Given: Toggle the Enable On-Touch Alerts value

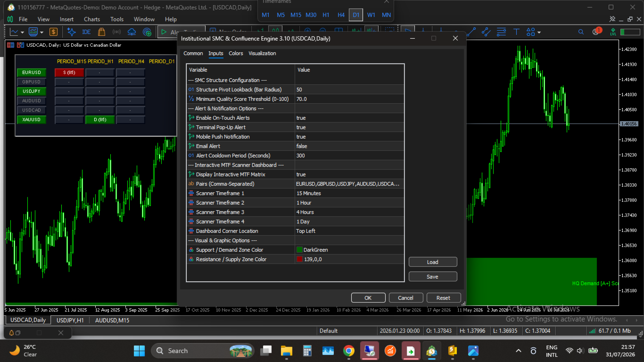Looking at the screenshot, I should tap(349, 118).
